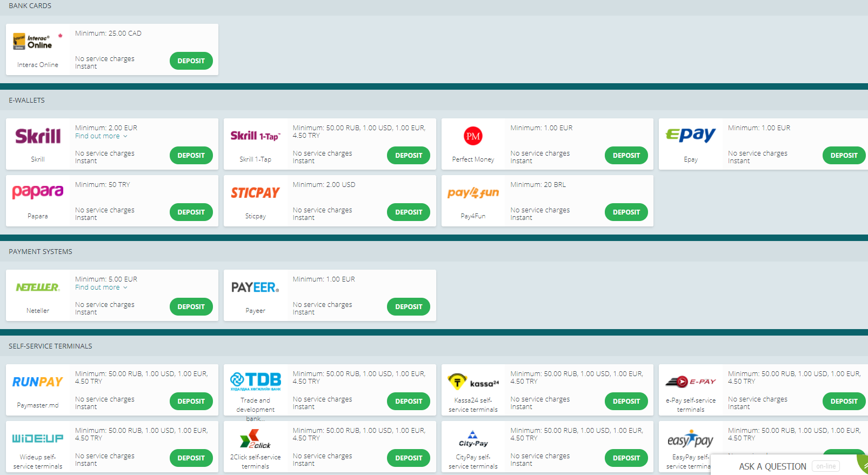Click Deposit for Papara
The width and height of the screenshot is (868, 475).
point(191,212)
